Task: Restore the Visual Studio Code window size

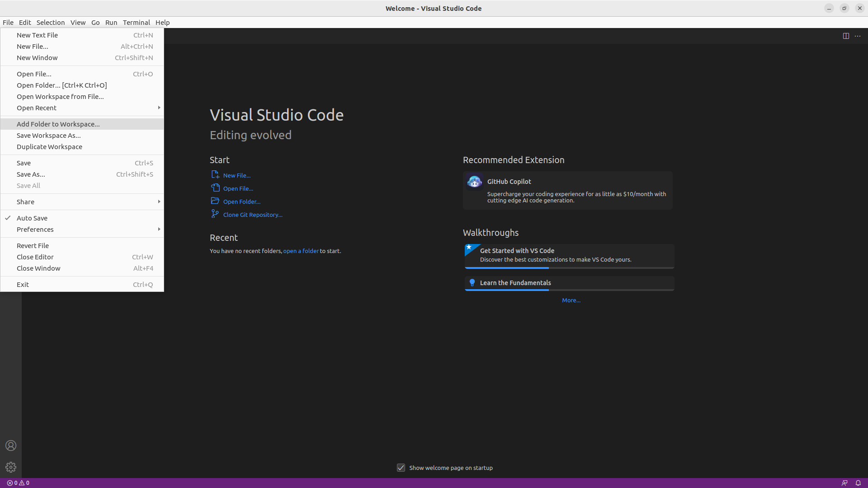Action: pos(844,8)
